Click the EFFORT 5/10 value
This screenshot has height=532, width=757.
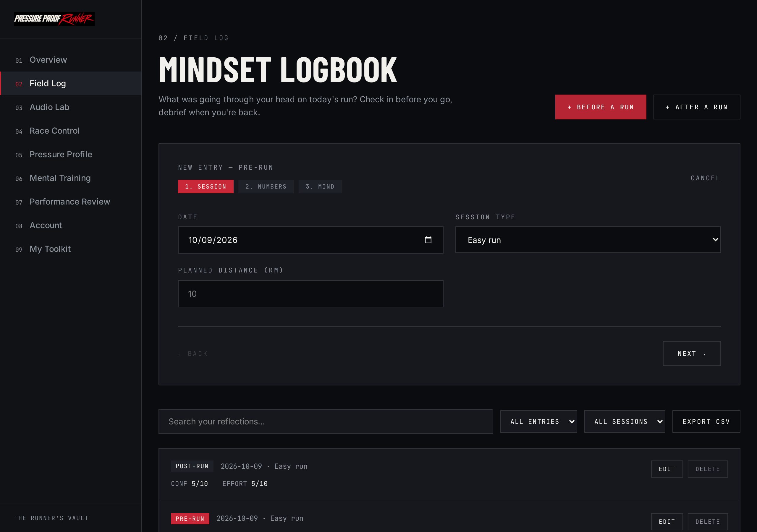[245, 484]
